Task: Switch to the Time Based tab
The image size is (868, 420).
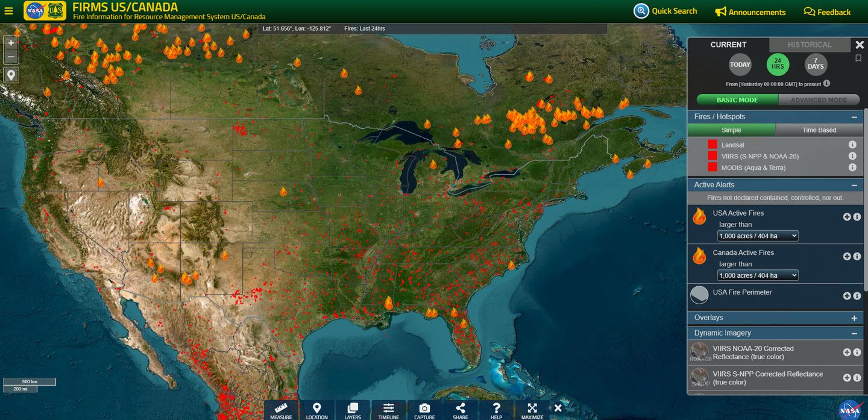Action: (819, 130)
